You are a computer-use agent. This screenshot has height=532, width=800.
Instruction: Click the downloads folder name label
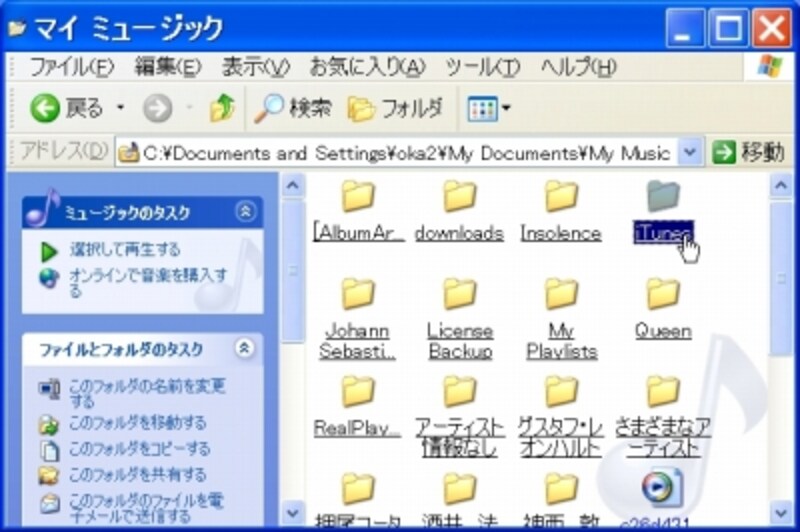click(459, 233)
